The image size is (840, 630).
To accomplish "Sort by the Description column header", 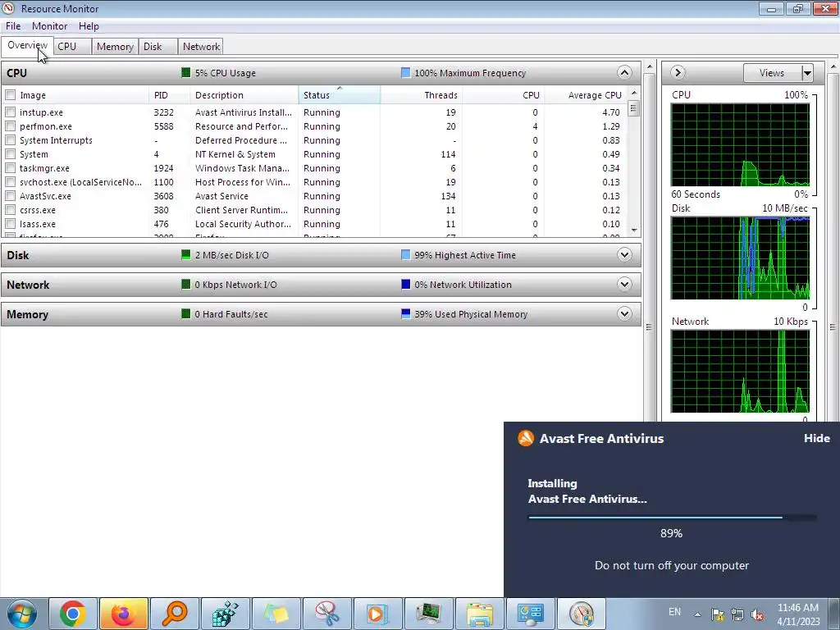I will tap(244, 95).
